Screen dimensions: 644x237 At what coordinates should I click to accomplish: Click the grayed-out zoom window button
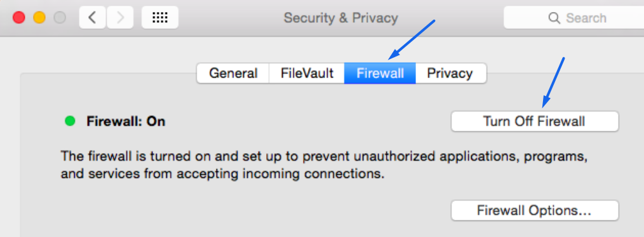60,18
